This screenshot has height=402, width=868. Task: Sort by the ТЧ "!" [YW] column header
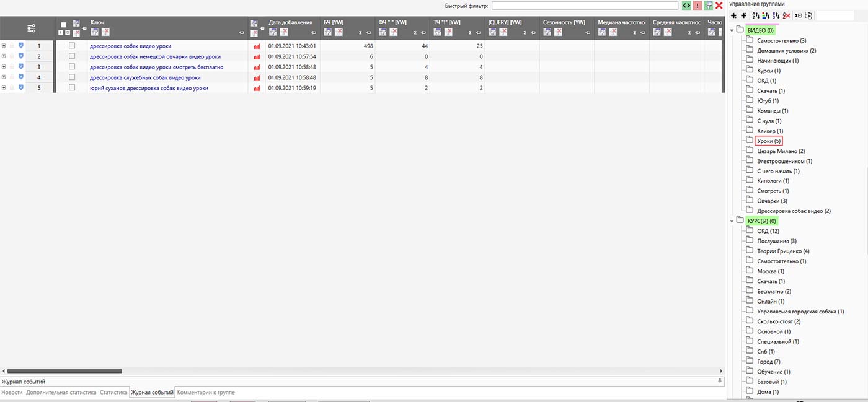[447, 22]
